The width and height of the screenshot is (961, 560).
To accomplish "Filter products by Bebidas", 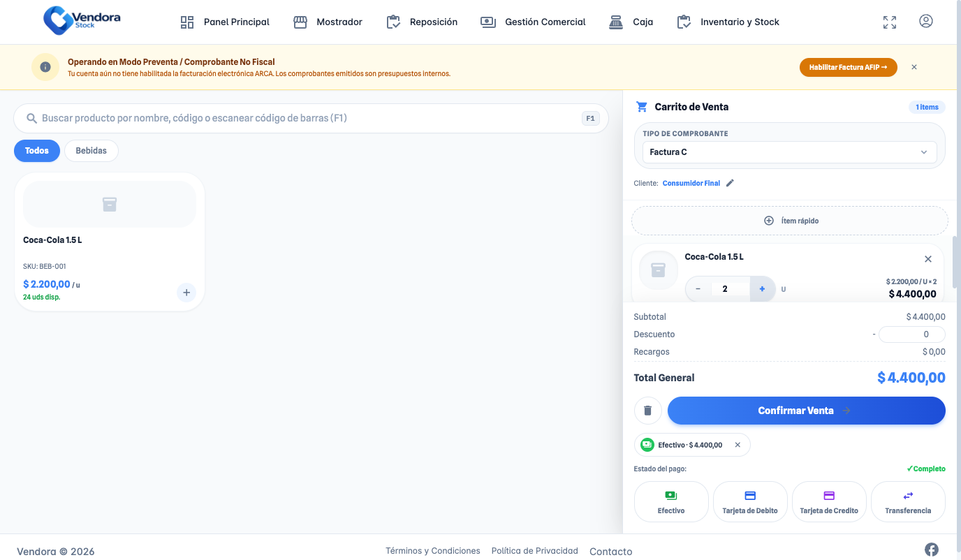I will (x=91, y=151).
